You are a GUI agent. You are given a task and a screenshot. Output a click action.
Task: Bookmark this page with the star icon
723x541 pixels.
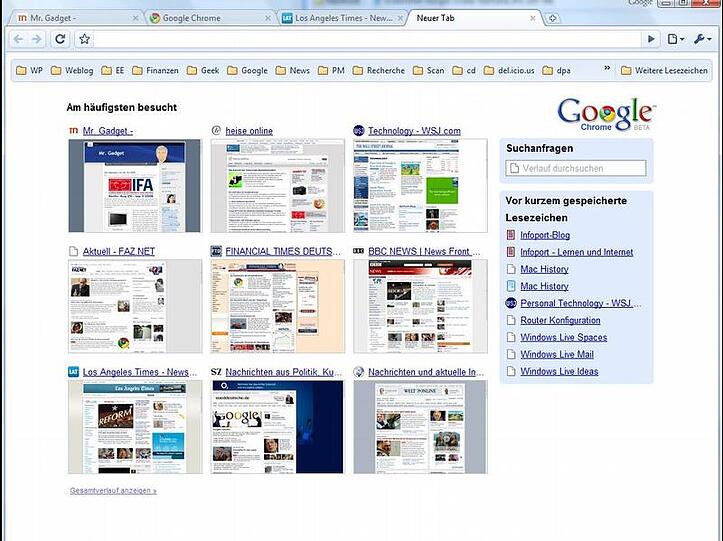(x=84, y=39)
